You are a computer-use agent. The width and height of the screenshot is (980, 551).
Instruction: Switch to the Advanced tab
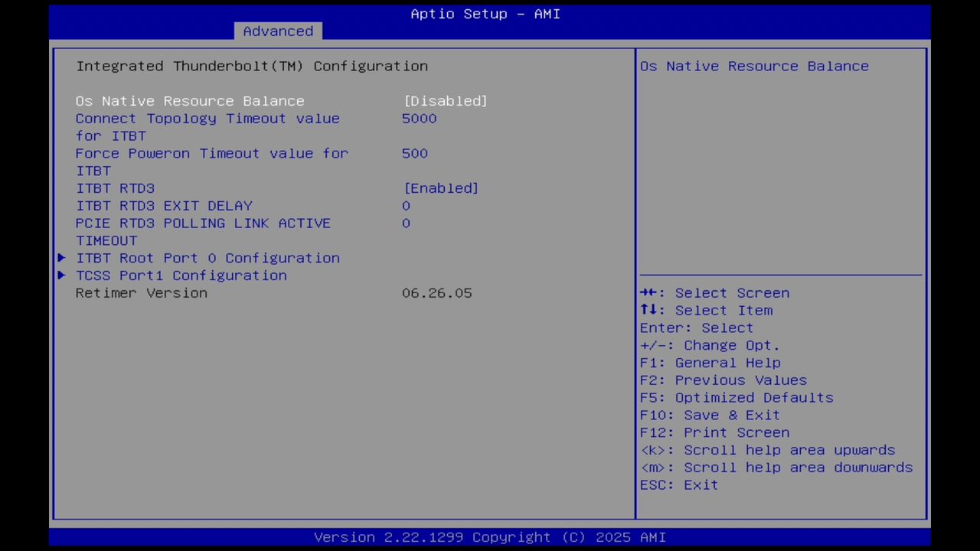tap(278, 31)
